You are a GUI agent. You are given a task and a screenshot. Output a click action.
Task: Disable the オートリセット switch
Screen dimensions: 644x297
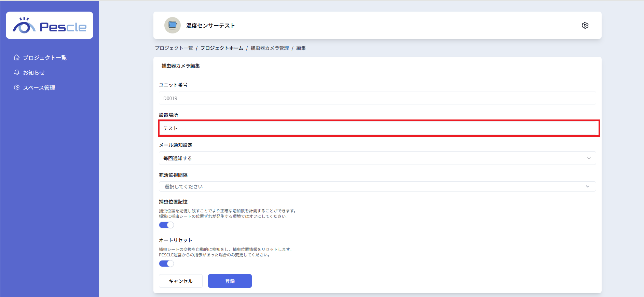pyautogui.click(x=166, y=264)
